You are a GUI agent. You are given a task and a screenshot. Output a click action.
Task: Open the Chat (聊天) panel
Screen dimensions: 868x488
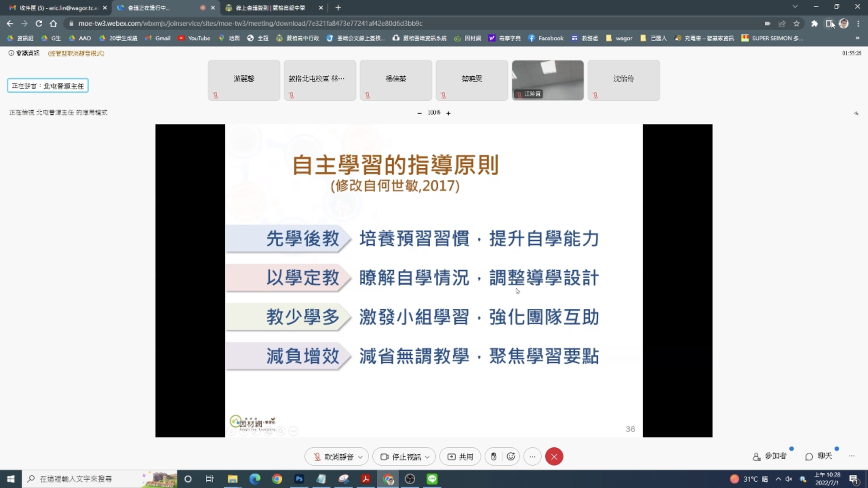(x=818, y=456)
